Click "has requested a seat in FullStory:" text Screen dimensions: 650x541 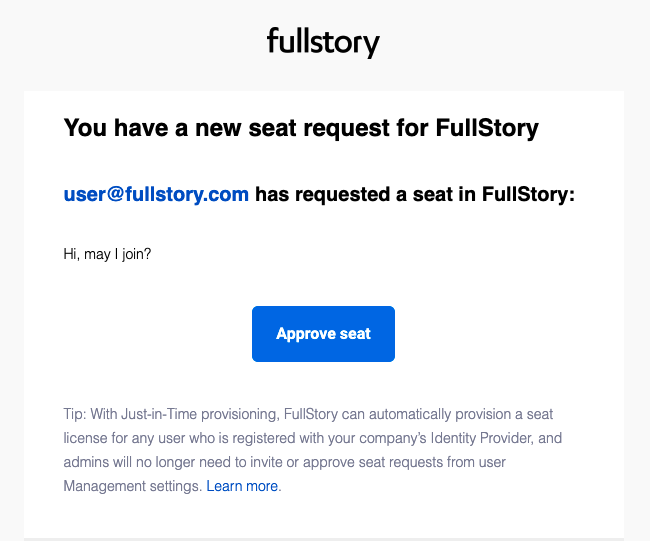[x=415, y=195]
